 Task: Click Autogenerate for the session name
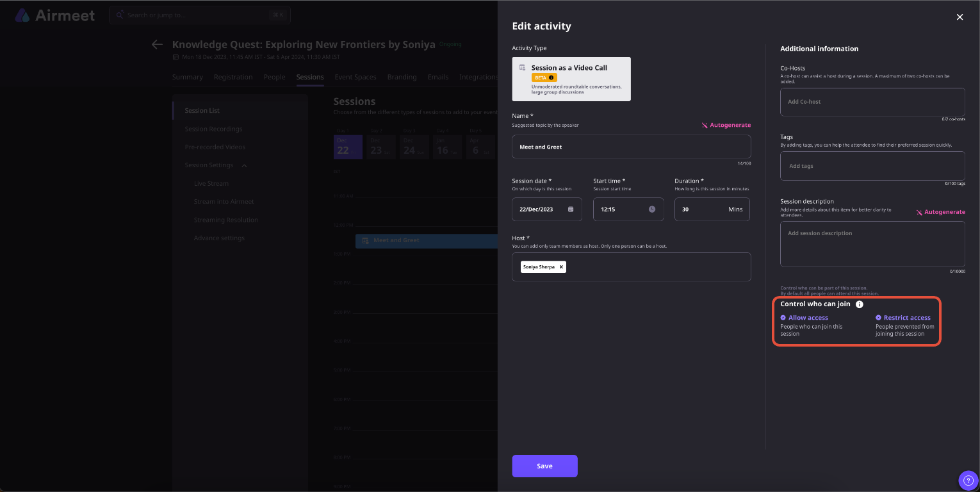[726, 126]
